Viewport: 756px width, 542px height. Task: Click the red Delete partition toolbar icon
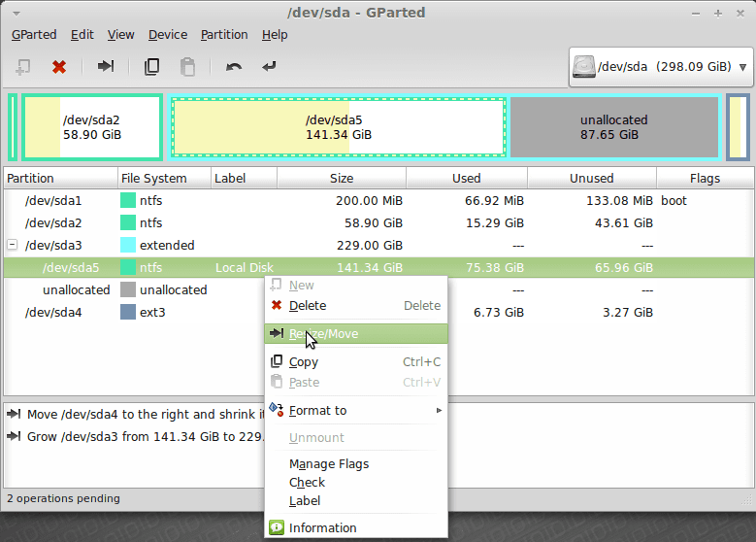[x=59, y=67]
